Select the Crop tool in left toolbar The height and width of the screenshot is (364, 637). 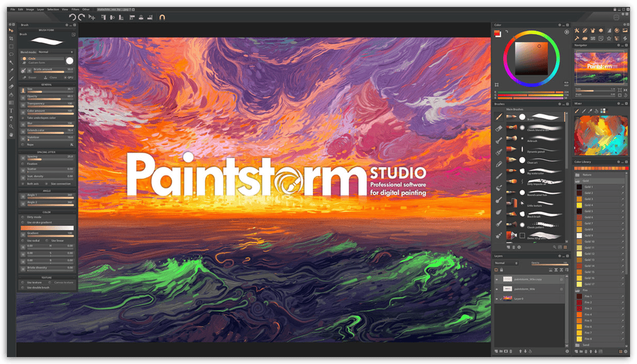tap(12, 38)
